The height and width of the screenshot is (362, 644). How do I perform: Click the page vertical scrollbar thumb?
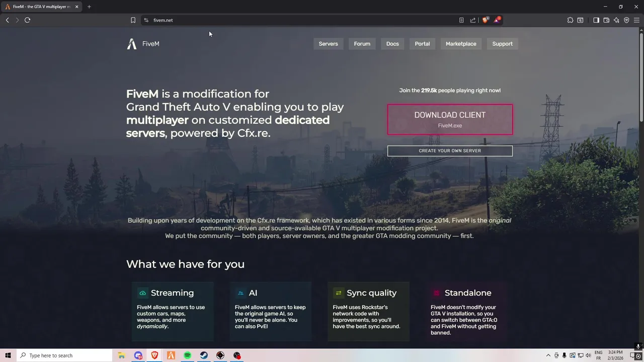641,78
